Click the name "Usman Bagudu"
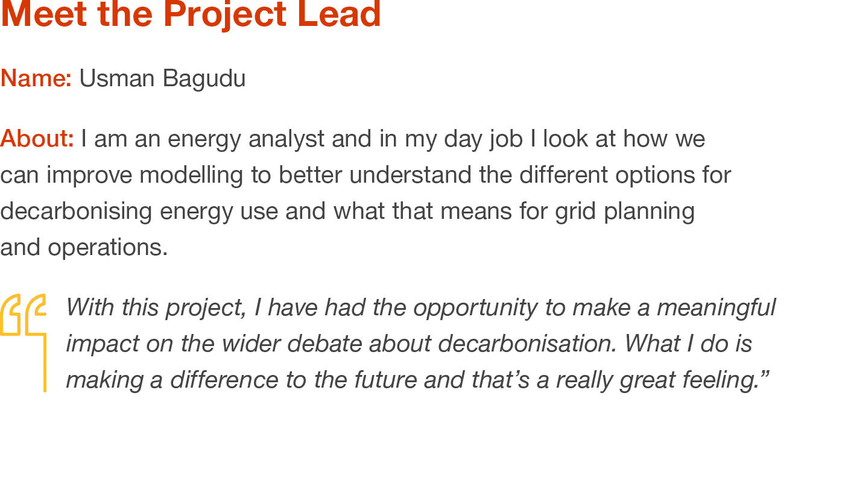Viewport: 848px width, 504px height. coord(162,78)
